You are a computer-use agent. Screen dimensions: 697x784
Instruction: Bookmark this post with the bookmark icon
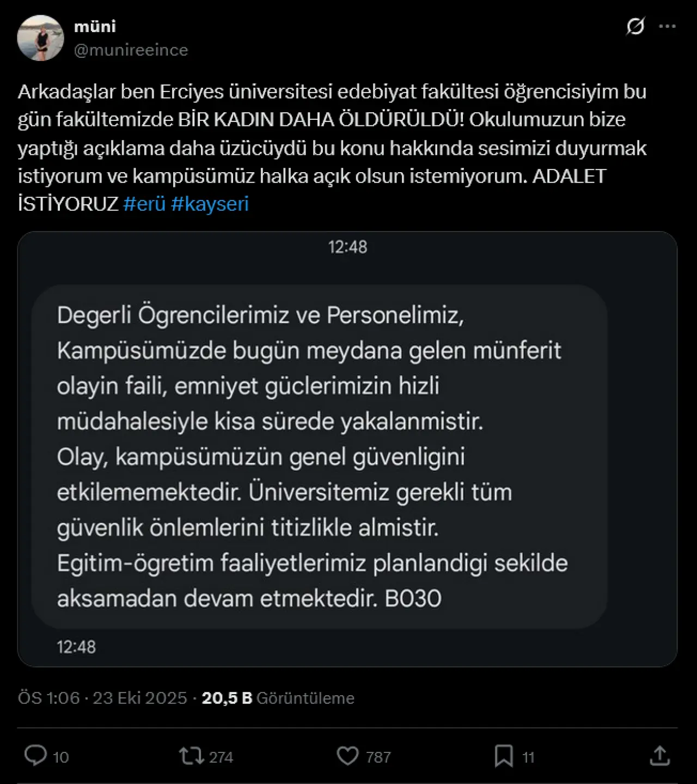point(504,756)
